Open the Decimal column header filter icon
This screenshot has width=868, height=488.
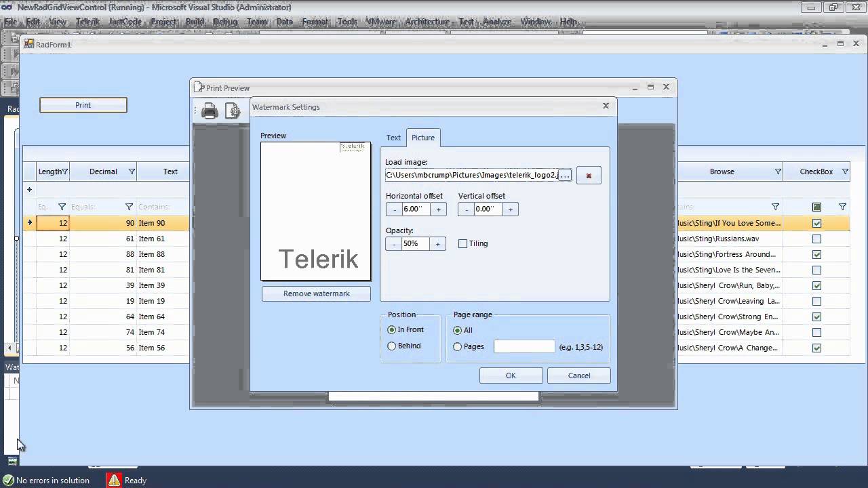132,171
